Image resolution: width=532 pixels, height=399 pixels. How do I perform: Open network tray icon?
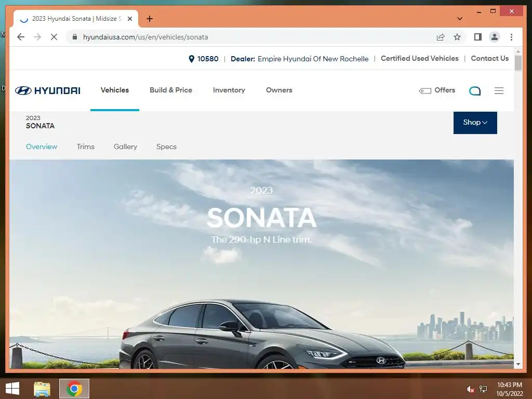(483, 389)
